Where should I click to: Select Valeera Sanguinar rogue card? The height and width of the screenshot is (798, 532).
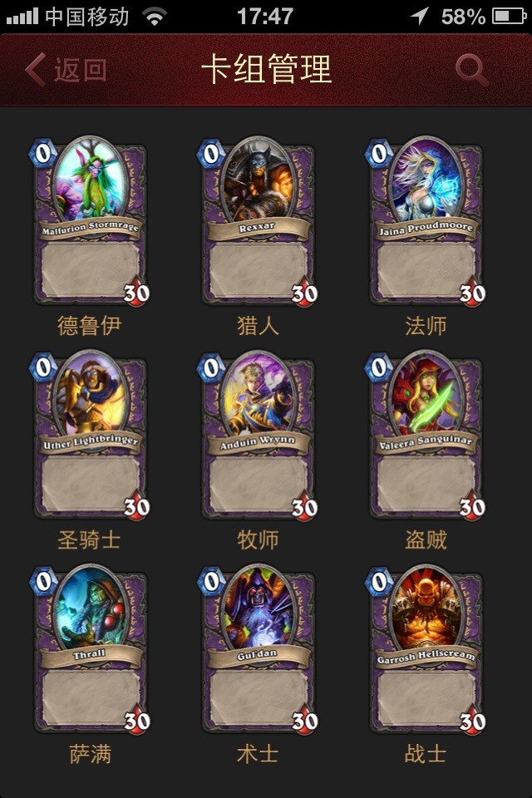[x=426, y=435]
